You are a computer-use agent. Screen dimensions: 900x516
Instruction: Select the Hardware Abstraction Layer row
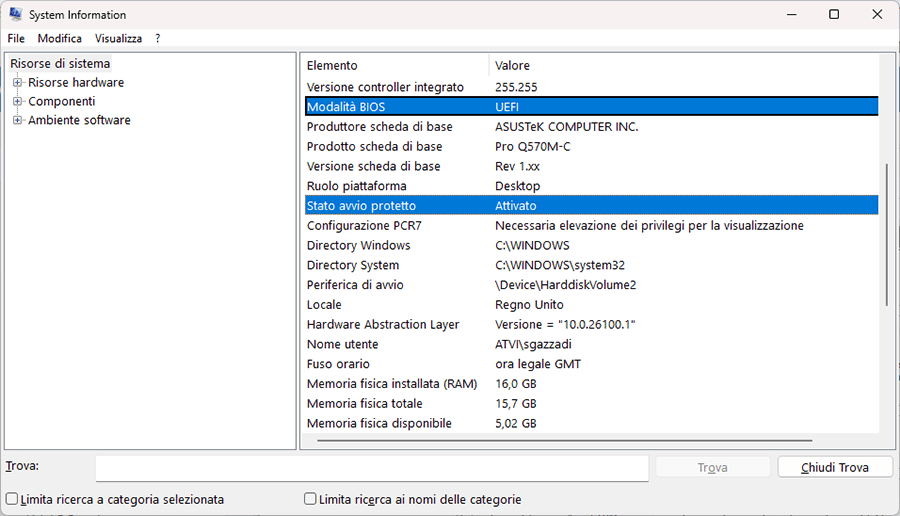click(591, 324)
